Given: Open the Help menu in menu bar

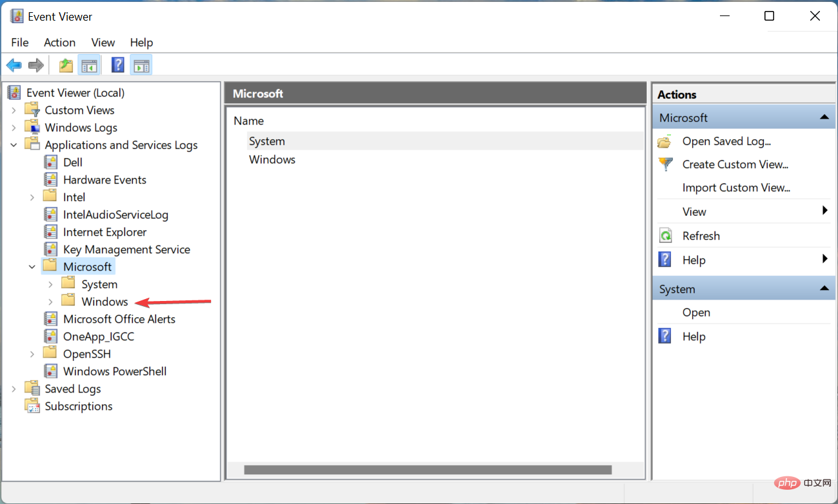Looking at the screenshot, I should pyautogui.click(x=141, y=43).
